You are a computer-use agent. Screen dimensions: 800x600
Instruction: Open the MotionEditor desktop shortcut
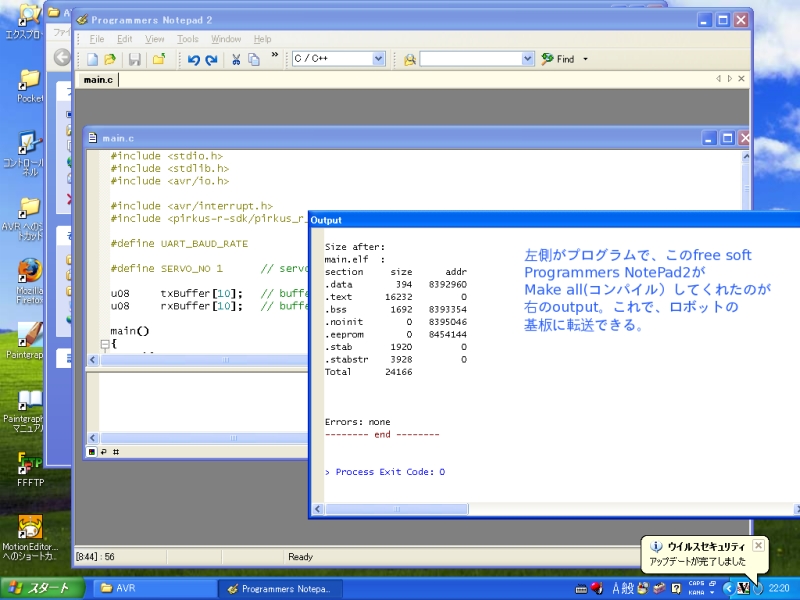[30, 537]
